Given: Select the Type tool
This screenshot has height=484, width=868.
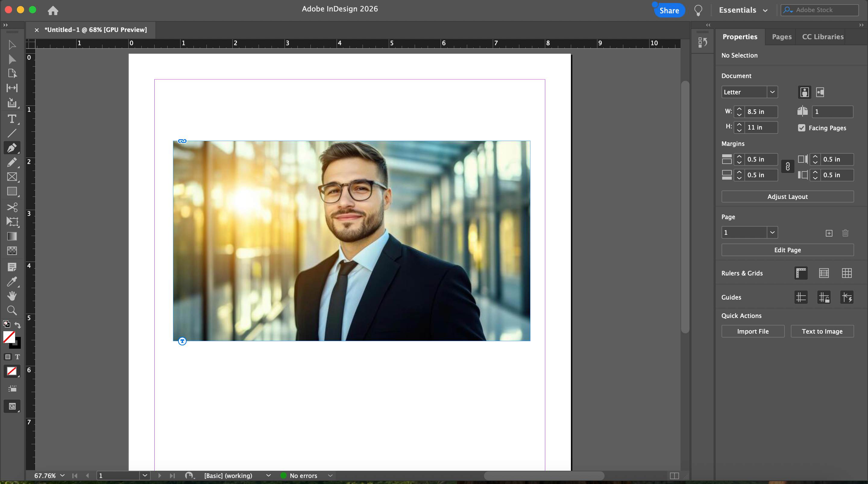Looking at the screenshot, I should [x=12, y=119].
